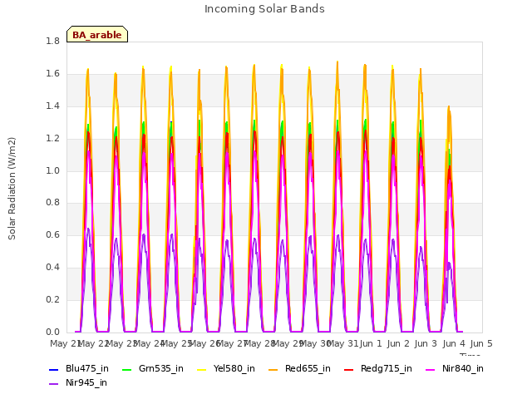The image size is (532, 399).
Task: Click the Jun 4 x-axis tick label
Action: (x=454, y=343)
